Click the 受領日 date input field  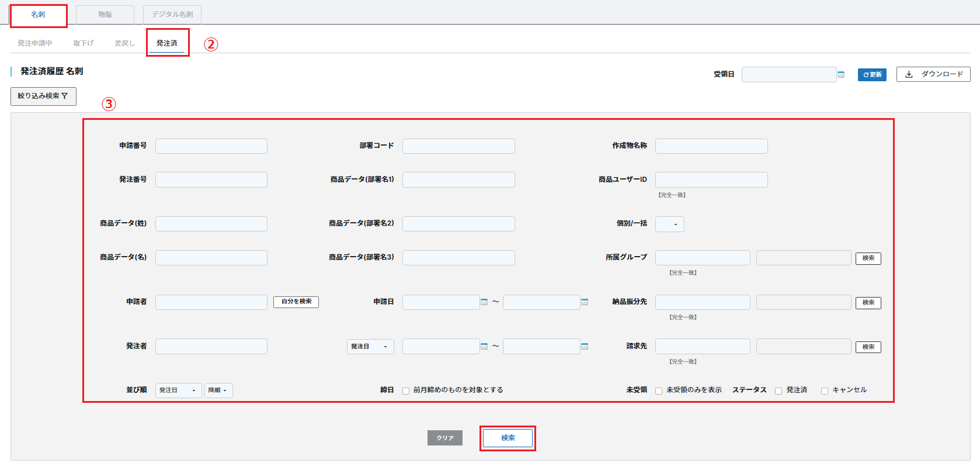coord(789,74)
